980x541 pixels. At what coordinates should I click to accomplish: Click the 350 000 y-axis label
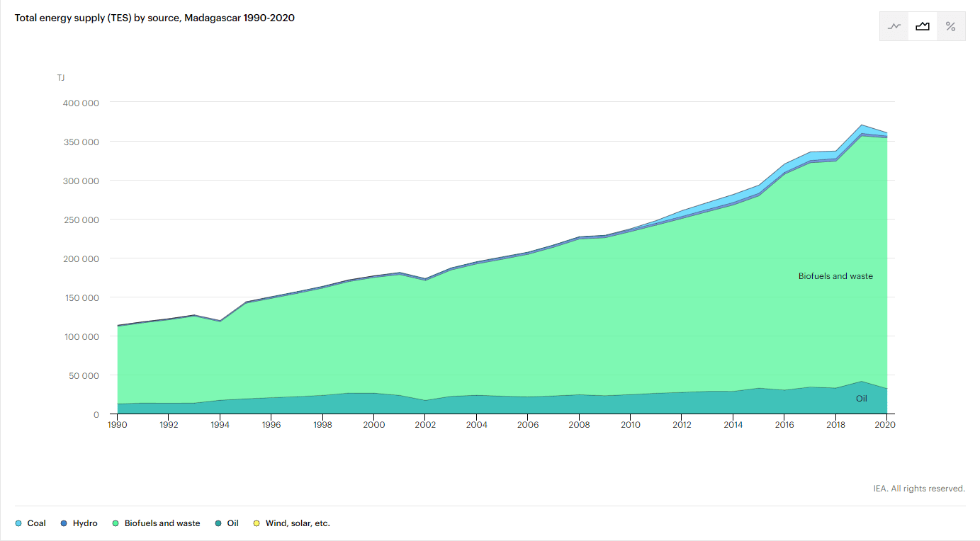81,142
